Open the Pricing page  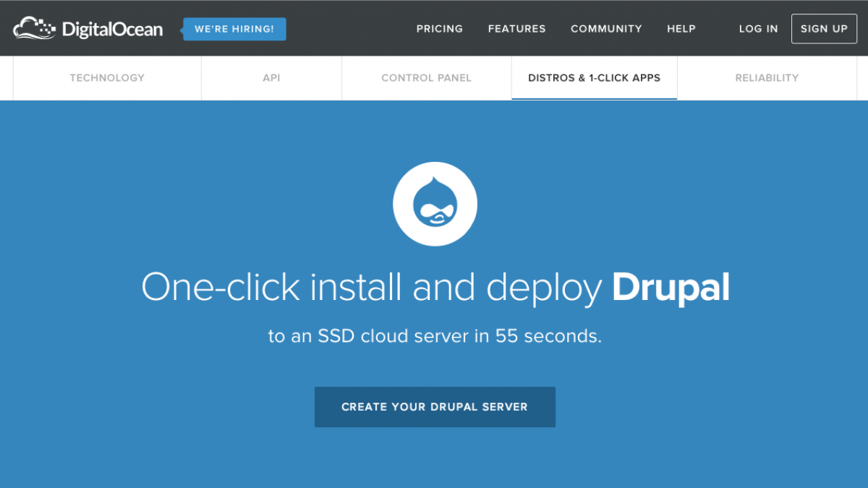pos(440,29)
